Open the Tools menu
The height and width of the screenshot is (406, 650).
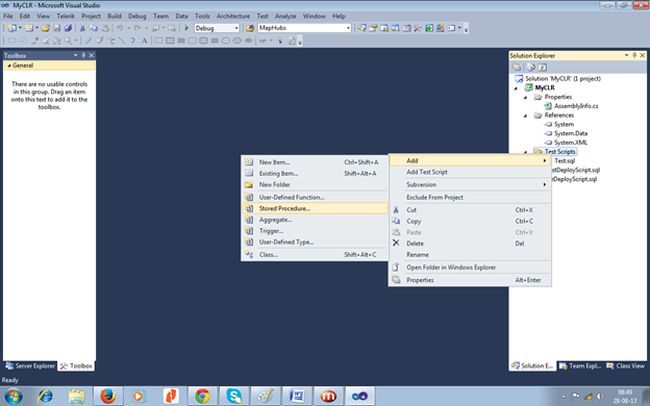202,16
